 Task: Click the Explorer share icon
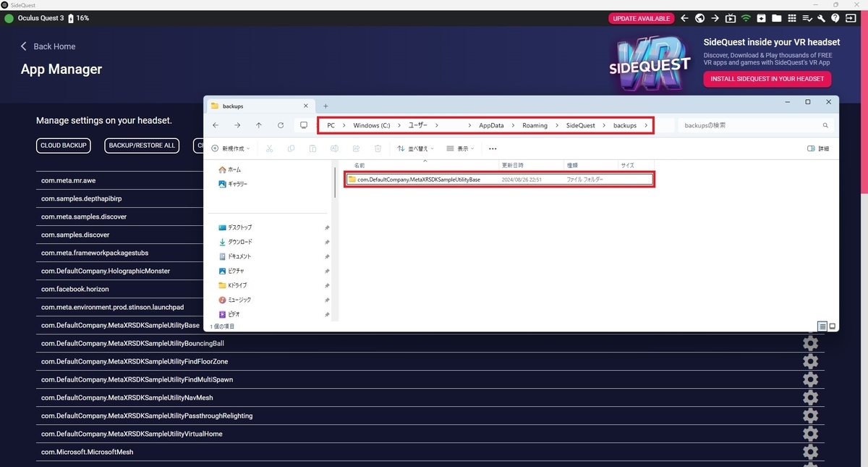[356, 148]
